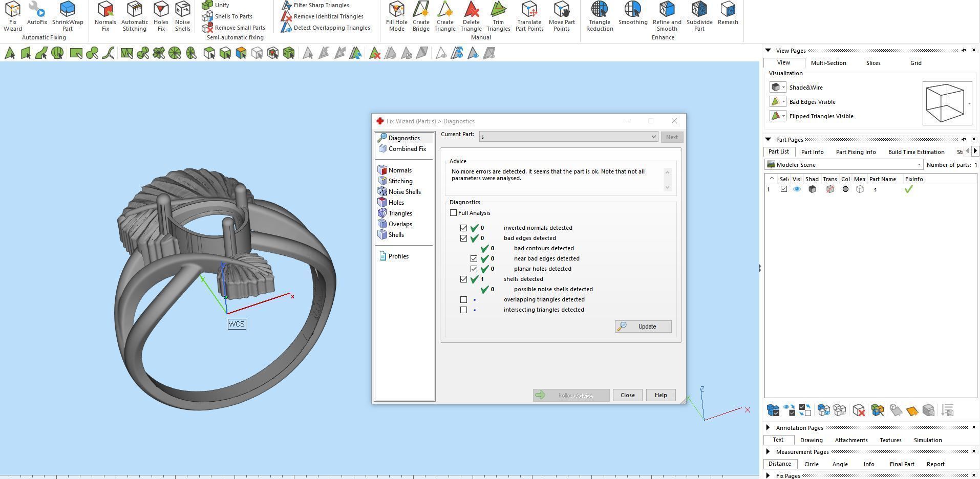Uncheck near bad edges detected
The width and height of the screenshot is (980, 479).
474,258
